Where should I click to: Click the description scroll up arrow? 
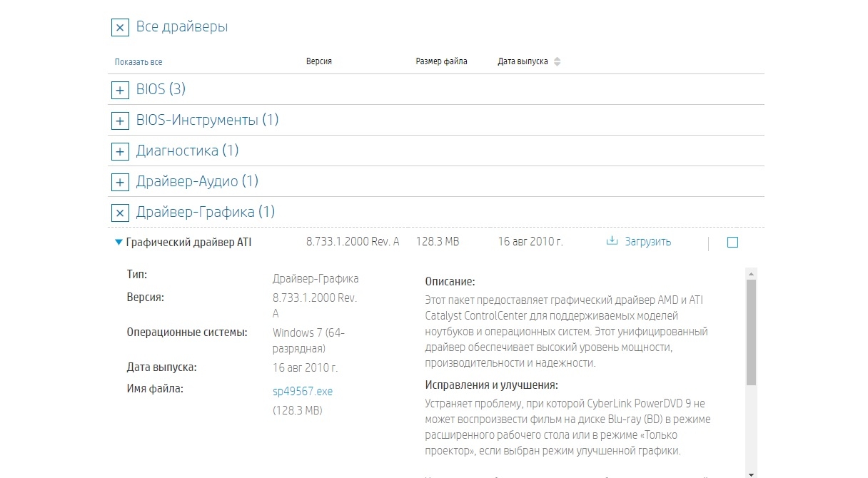[x=751, y=273]
